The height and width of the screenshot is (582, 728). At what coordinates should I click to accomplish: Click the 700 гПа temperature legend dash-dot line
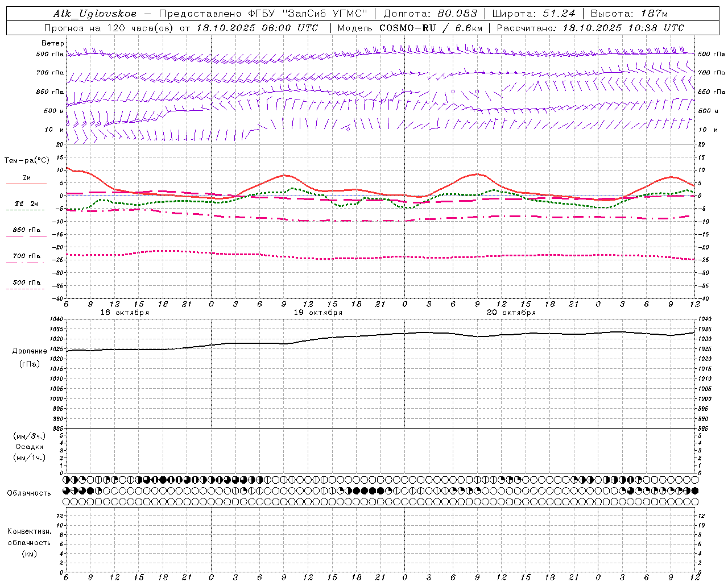[25, 263]
